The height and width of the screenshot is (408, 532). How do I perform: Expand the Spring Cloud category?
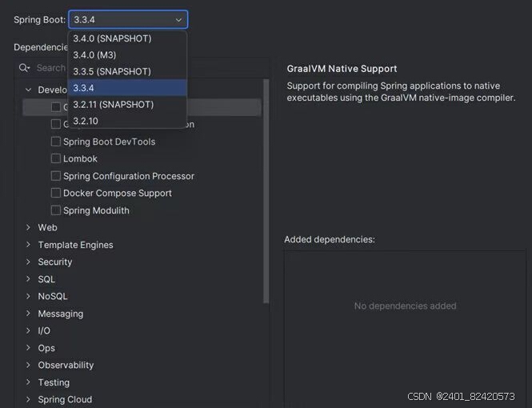pos(29,399)
